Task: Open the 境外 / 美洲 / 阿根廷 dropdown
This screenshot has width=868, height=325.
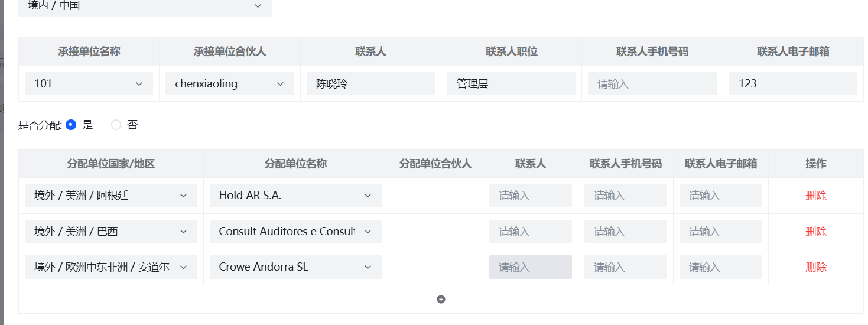Action: coord(110,196)
